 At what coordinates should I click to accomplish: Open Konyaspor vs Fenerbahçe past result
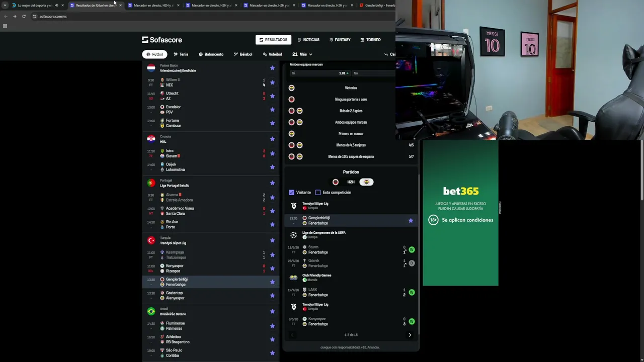click(351, 322)
